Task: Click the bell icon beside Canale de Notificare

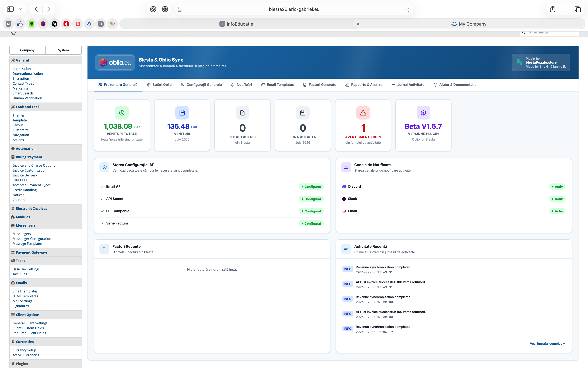Action: [x=346, y=167]
